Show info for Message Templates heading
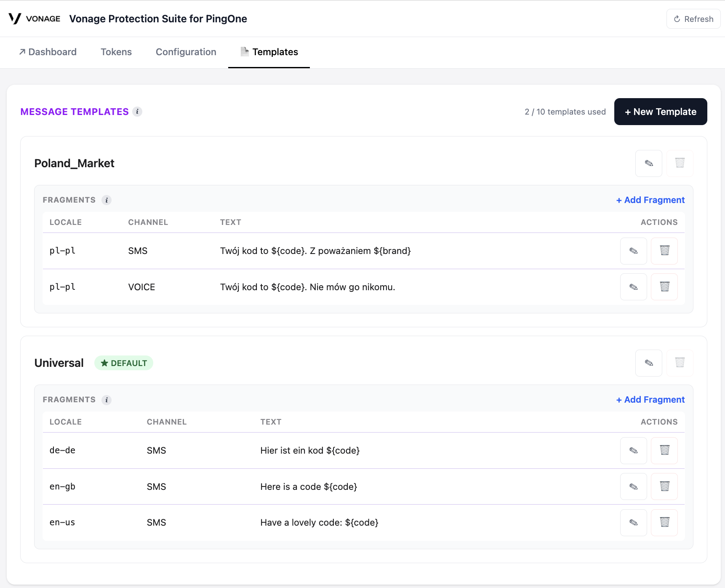The image size is (725, 588). pyautogui.click(x=137, y=112)
